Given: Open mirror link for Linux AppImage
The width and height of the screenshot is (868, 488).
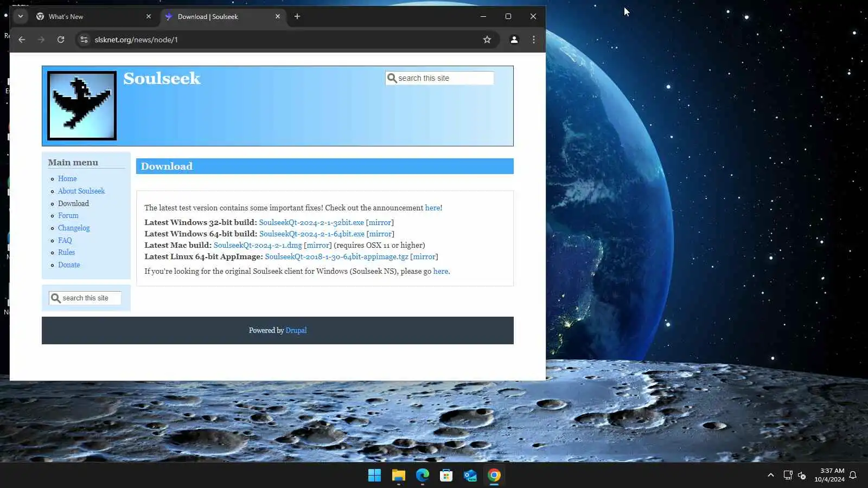Looking at the screenshot, I should pos(424,256).
